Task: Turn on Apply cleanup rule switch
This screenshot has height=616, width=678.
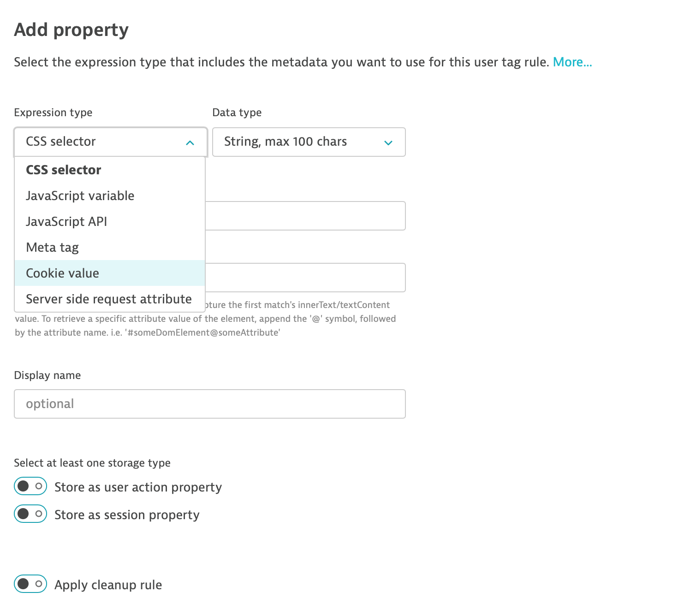Action: (30, 584)
